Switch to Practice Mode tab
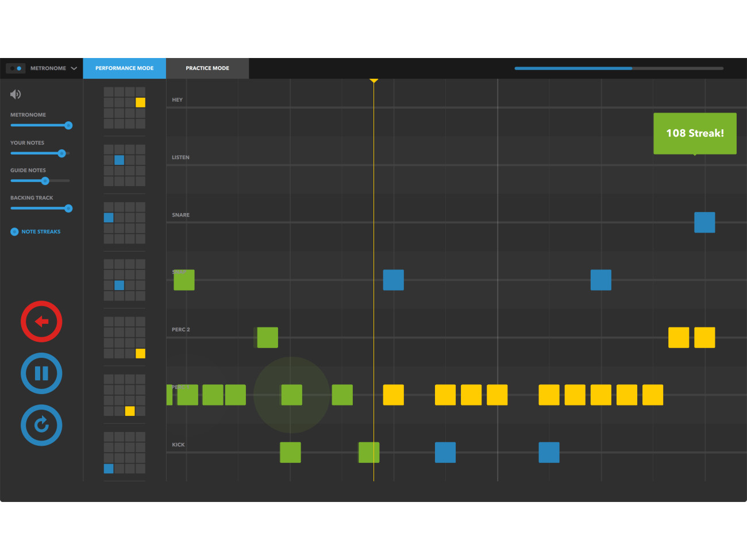The height and width of the screenshot is (560, 747). coord(207,68)
